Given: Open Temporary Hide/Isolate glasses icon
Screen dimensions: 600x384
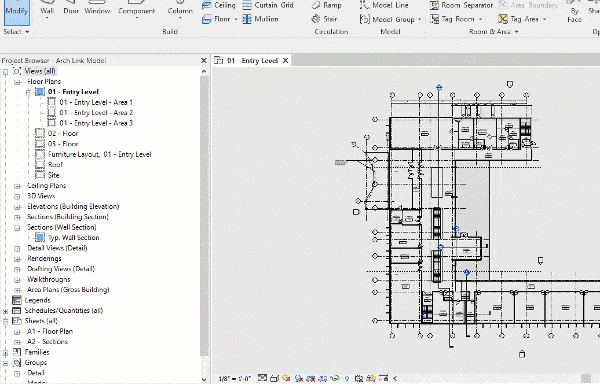Looking at the screenshot, I should pos(335,378).
